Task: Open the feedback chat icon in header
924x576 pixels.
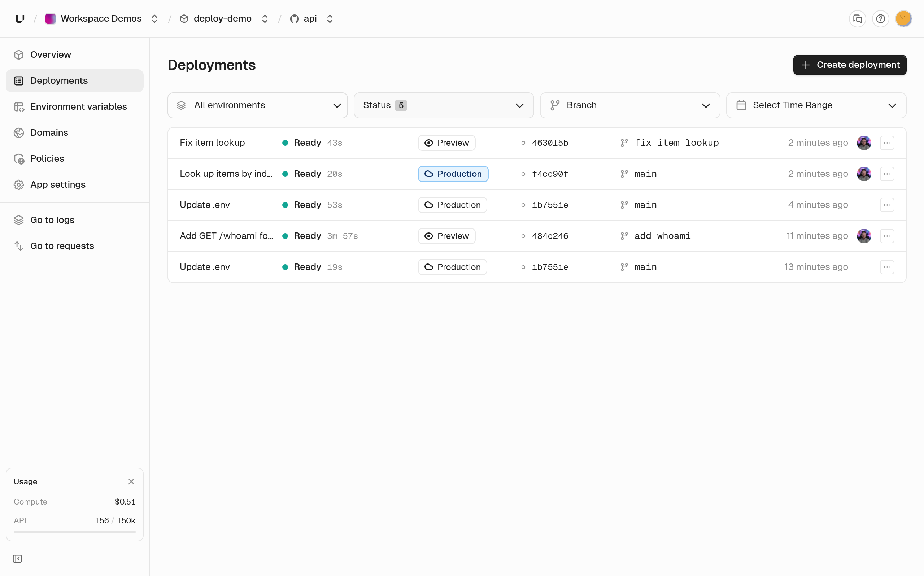Action: click(857, 19)
